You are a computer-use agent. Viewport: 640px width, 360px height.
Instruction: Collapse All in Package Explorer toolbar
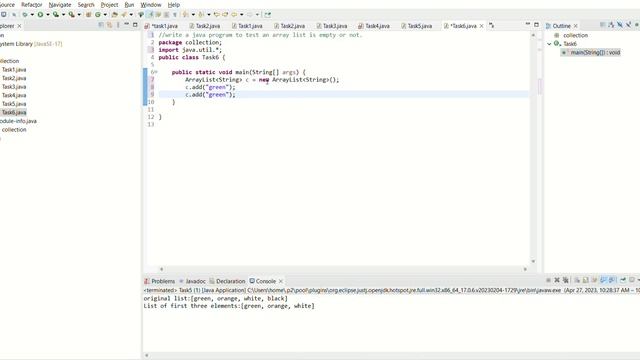click(101, 25)
